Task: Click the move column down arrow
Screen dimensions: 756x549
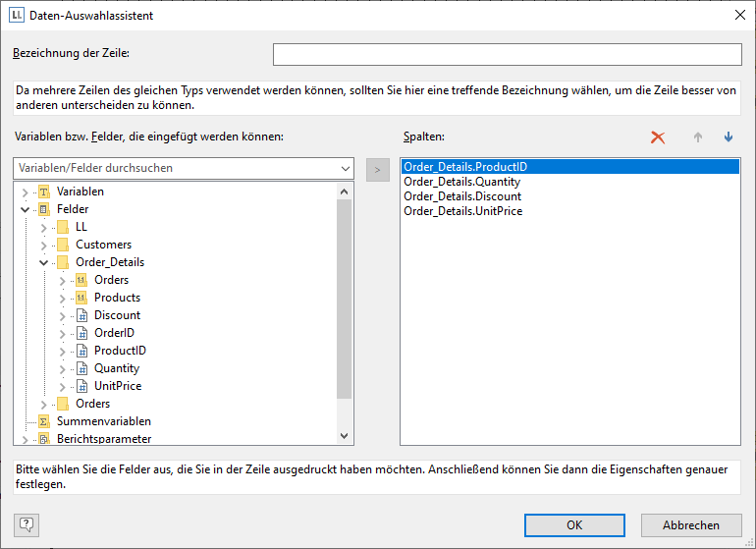Action: [x=729, y=137]
